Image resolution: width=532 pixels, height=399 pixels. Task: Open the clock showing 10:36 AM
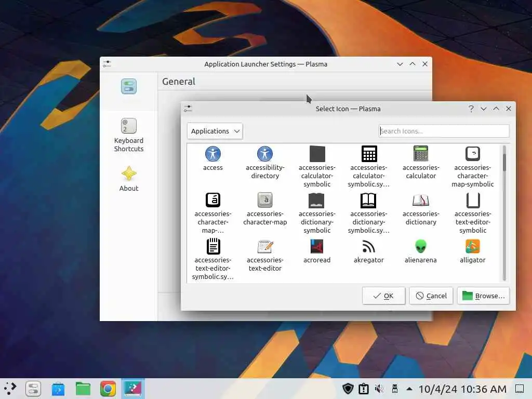462,389
